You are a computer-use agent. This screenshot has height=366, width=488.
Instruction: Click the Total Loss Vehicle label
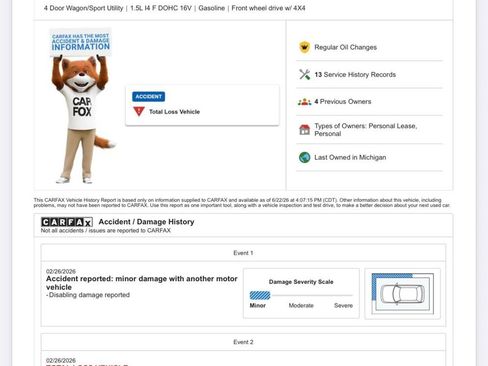pos(174,112)
